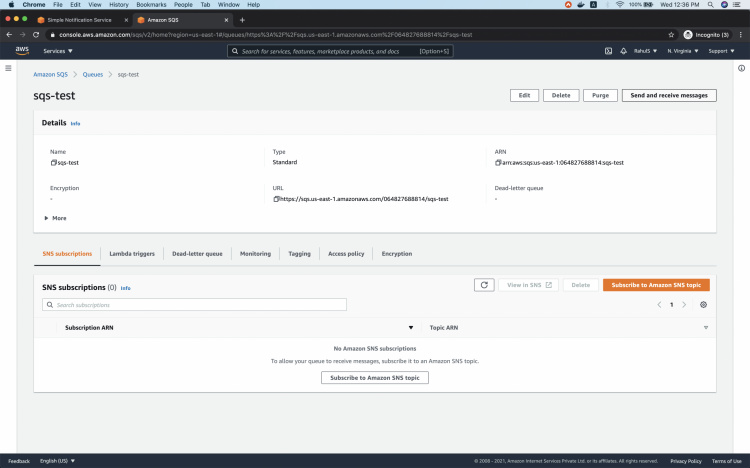Sort by Subscription ARN column arrow
The image size is (750, 468).
(x=411, y=328)
